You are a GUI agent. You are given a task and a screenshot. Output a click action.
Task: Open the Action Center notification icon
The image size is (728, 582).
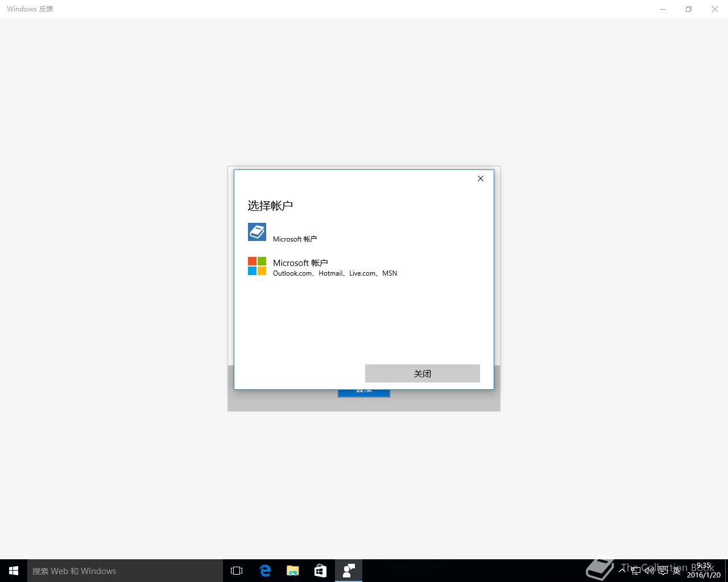click(663, 571)
